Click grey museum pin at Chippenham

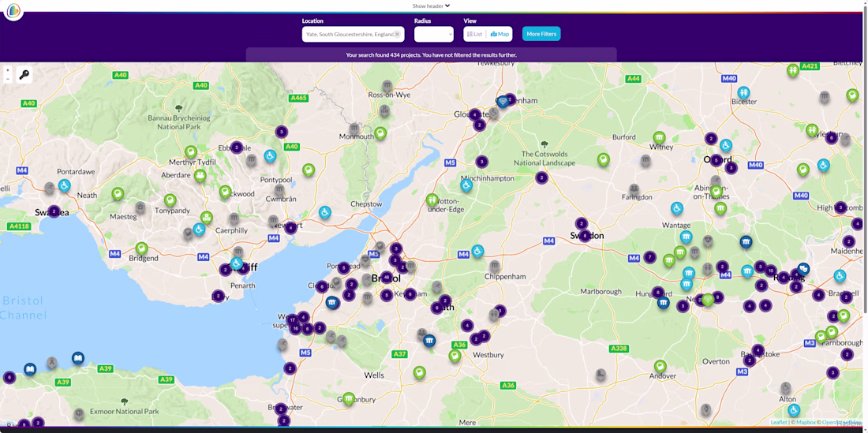tap(494, 266)
